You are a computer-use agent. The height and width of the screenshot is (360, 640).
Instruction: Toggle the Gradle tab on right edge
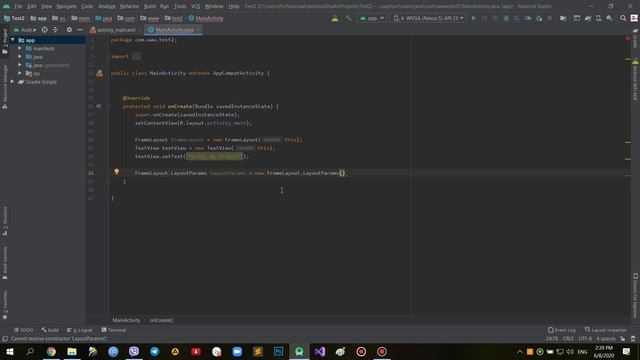[x=635, y=38]
